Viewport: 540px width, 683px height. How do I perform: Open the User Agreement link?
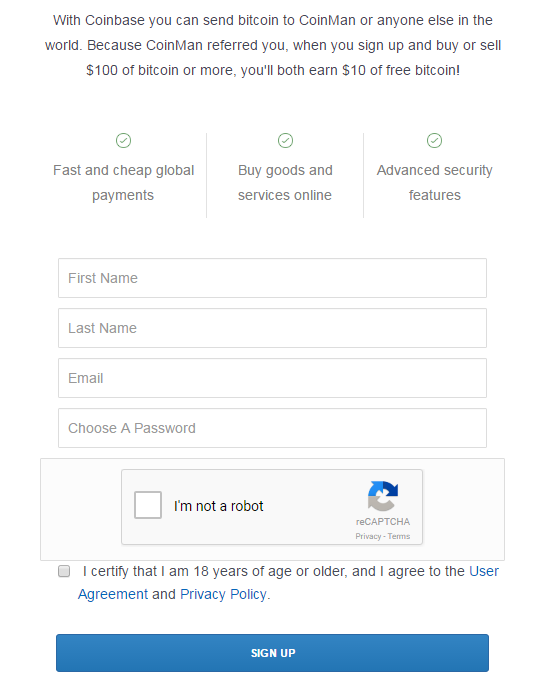coord(288,583)
